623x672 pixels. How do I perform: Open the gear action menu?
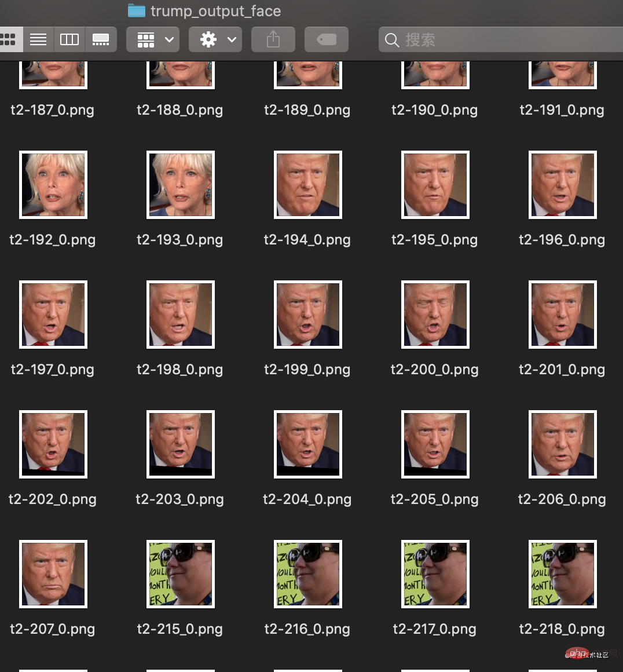coord(218,39)
